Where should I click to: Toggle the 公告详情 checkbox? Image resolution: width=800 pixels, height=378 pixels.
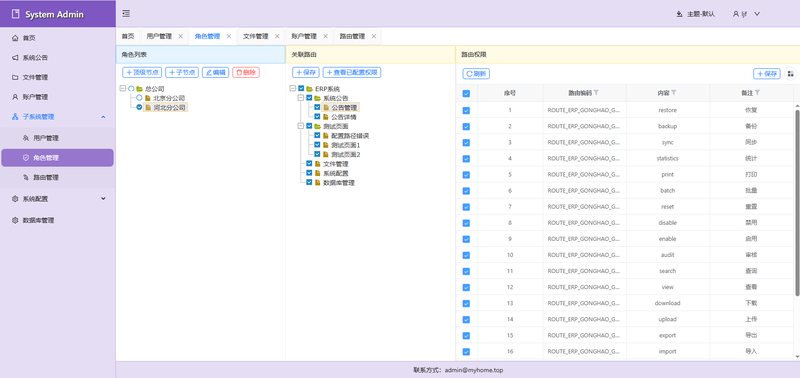coord(317,117)
